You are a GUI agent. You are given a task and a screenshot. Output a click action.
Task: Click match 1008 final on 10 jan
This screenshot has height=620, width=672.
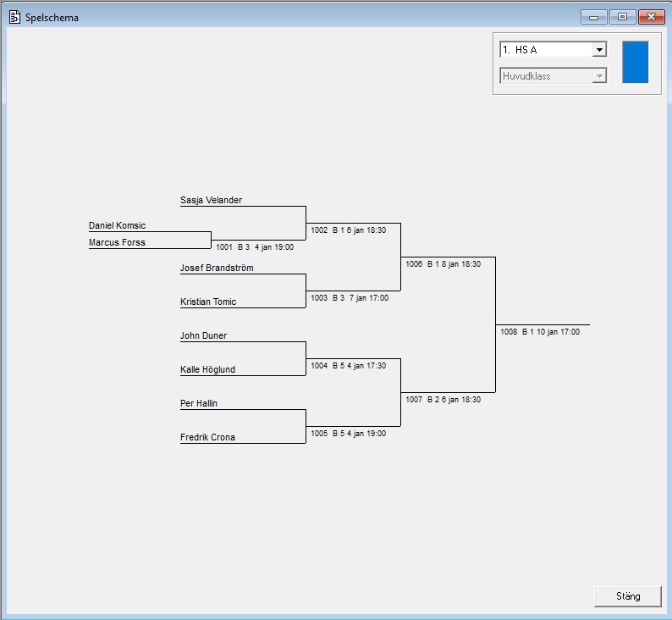[x=539, y=332]
